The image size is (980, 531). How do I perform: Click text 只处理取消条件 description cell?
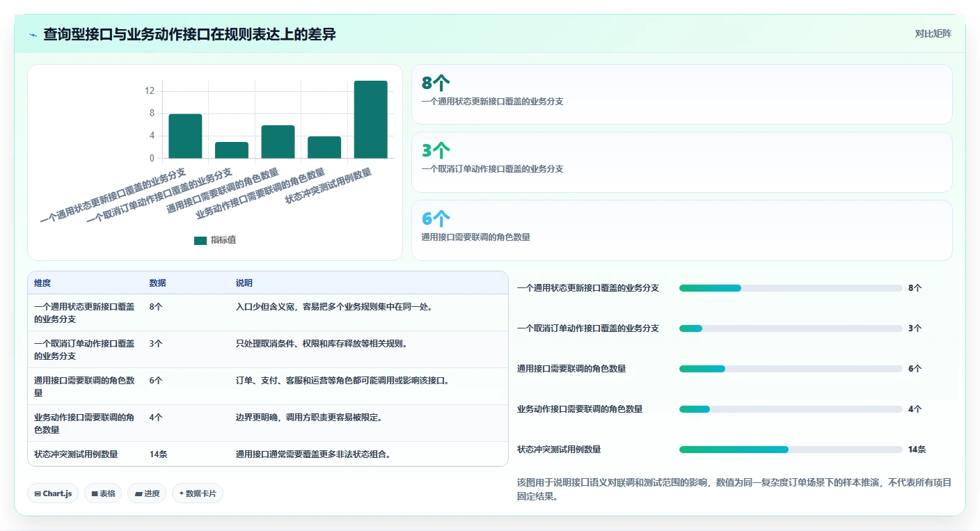click(322, 344)
